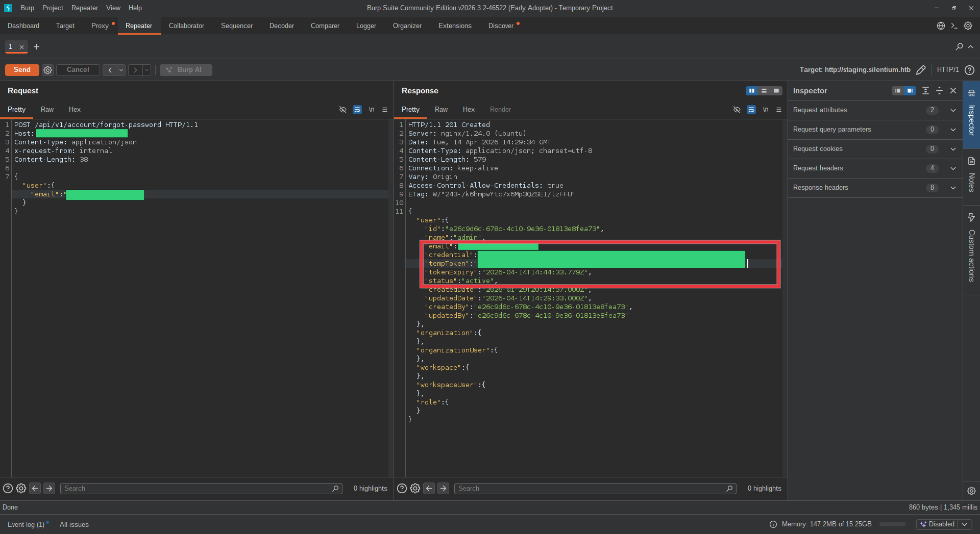
Task: Toggle hidden-characters eye in Request pane
Action: pos(343,110)
